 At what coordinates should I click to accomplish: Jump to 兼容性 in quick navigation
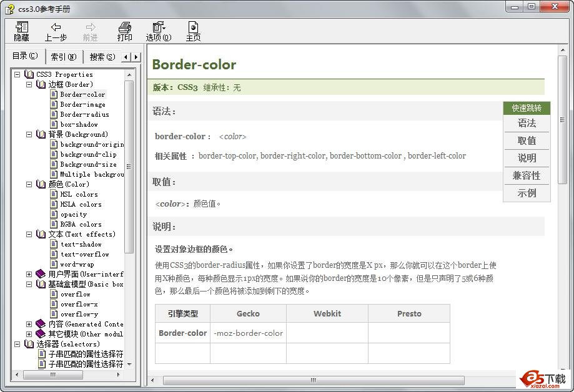pos(527,176)
